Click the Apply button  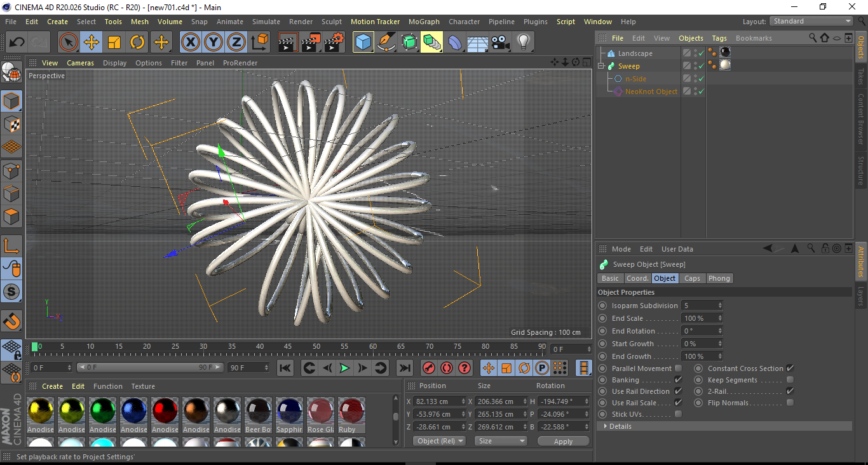563,441
